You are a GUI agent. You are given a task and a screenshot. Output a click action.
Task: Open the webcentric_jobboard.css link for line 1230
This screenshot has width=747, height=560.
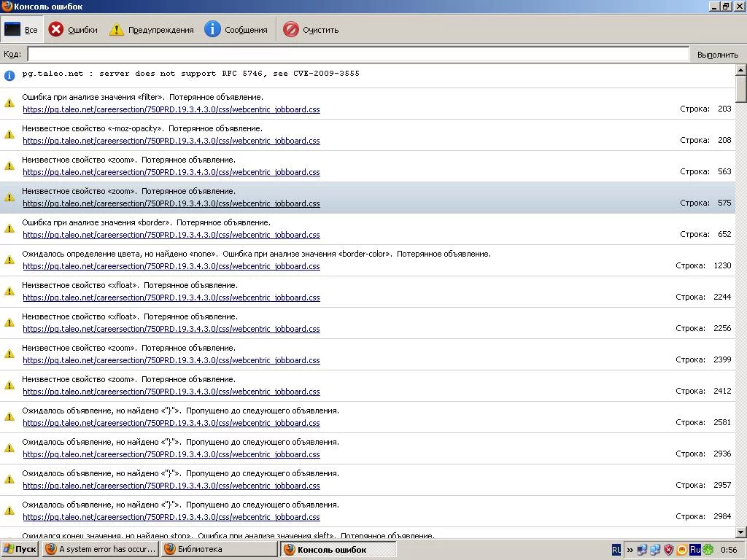pos(171,267)
